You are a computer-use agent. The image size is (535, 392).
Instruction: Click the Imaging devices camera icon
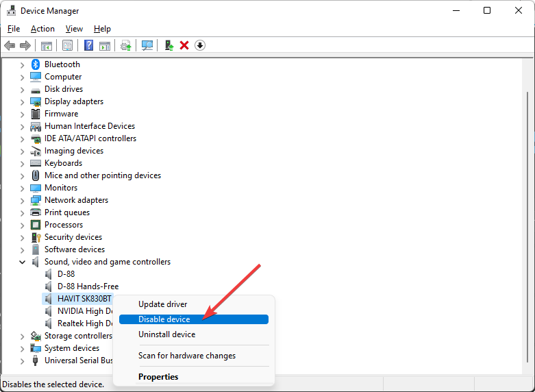pos(36,151)
